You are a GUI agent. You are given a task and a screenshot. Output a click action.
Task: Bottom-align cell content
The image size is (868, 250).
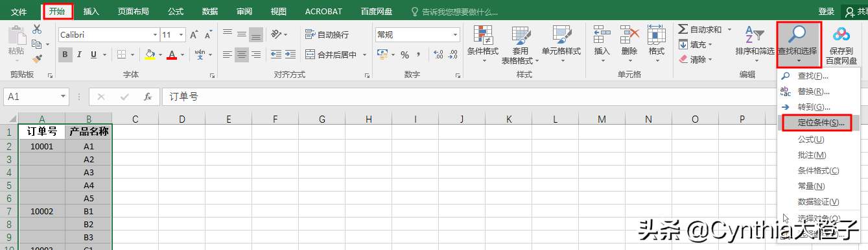pos(255,34)
